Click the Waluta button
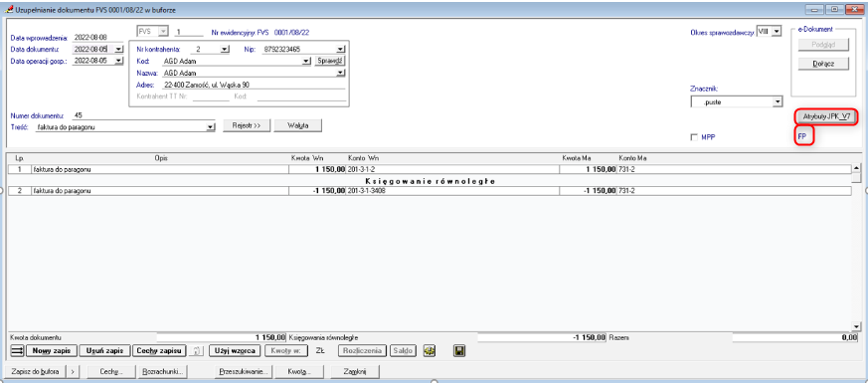 click(298, 125)
